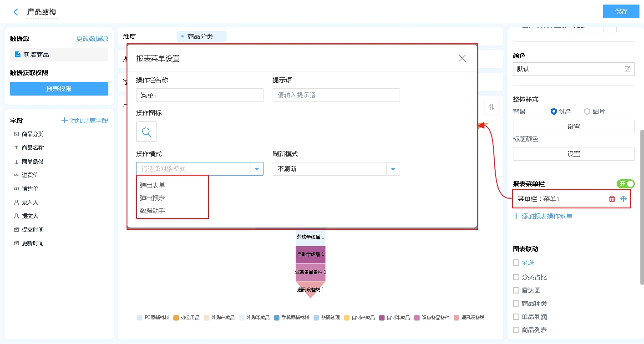This screenshot has height=344, width=644.
Task: Click the 保存 button
Action: point(621,11)
